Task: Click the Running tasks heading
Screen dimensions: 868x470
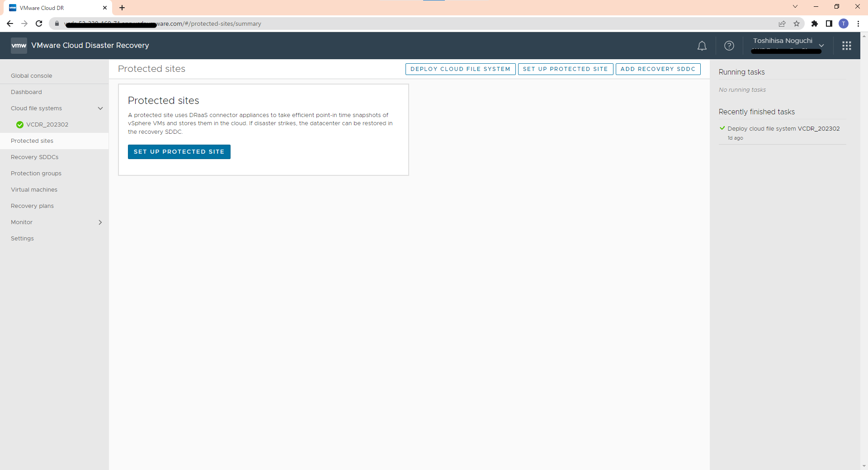Action: (x=741, y=72)
